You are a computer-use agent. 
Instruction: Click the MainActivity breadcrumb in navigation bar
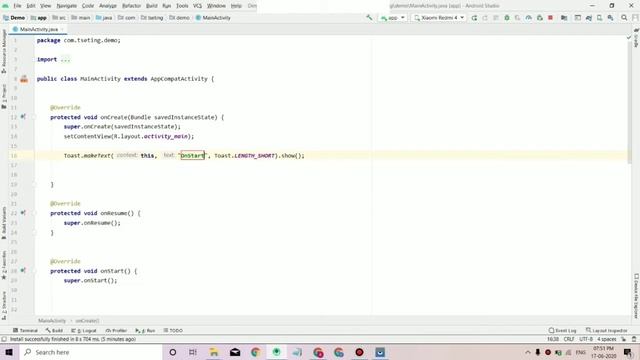[x=213, y=18]
